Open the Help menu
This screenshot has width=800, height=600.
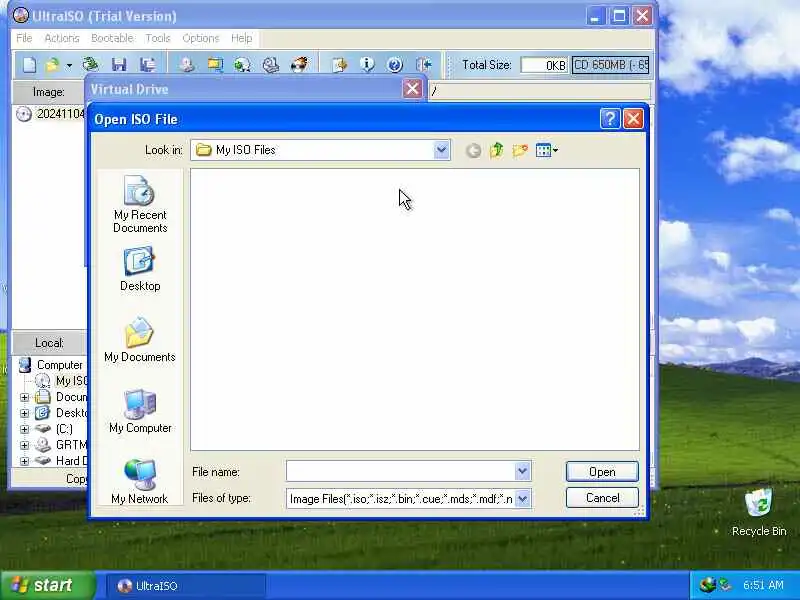(241, 38)
